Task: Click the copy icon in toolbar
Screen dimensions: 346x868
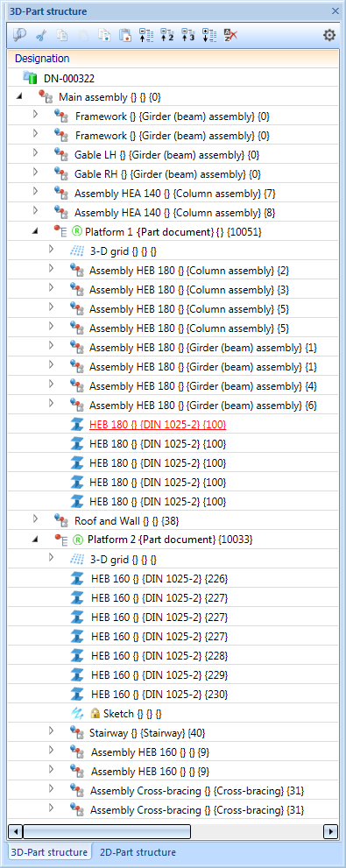Action: click(x=62, y=35)
